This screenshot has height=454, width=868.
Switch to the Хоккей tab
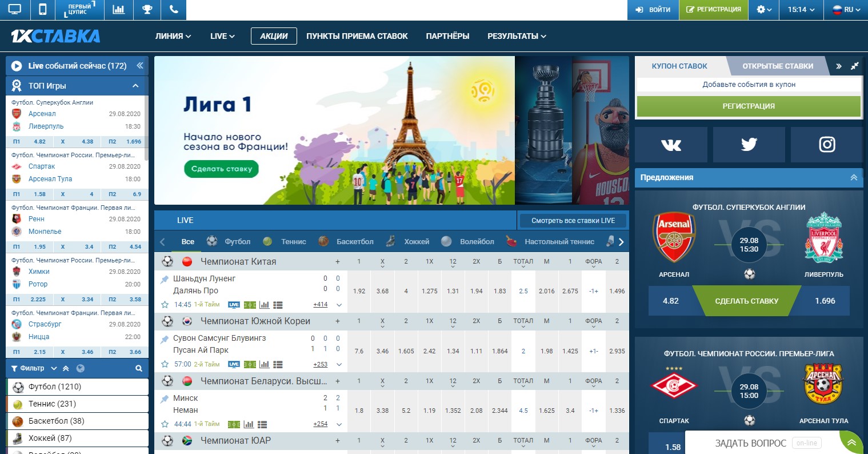(407, 242)
